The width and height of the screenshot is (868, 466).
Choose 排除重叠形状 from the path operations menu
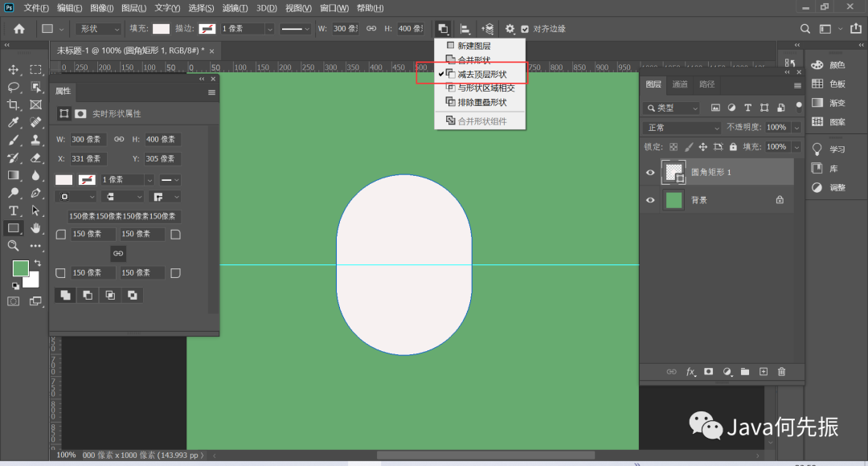pos(481,102)
